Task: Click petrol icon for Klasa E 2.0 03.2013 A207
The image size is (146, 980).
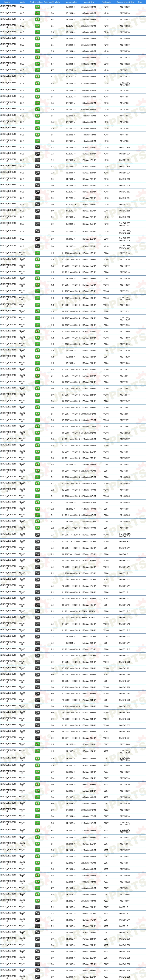Action: [37, 772]
